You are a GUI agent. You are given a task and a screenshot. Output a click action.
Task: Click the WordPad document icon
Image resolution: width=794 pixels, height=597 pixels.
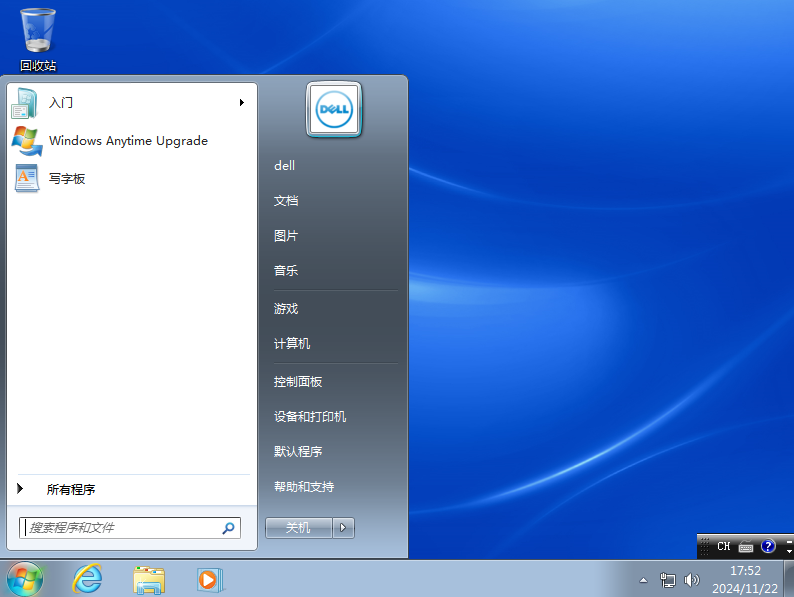click(27, 178)
